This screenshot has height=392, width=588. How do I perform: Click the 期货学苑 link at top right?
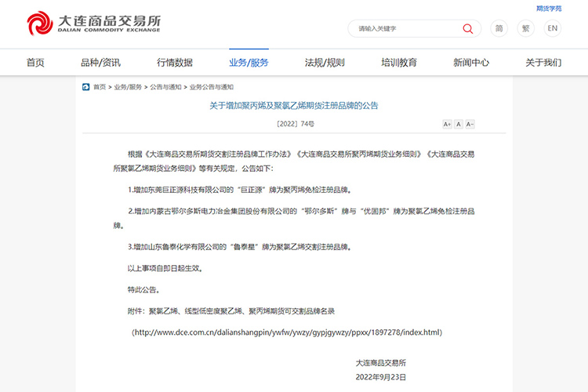pyautogui.click(x=549, y=8)
